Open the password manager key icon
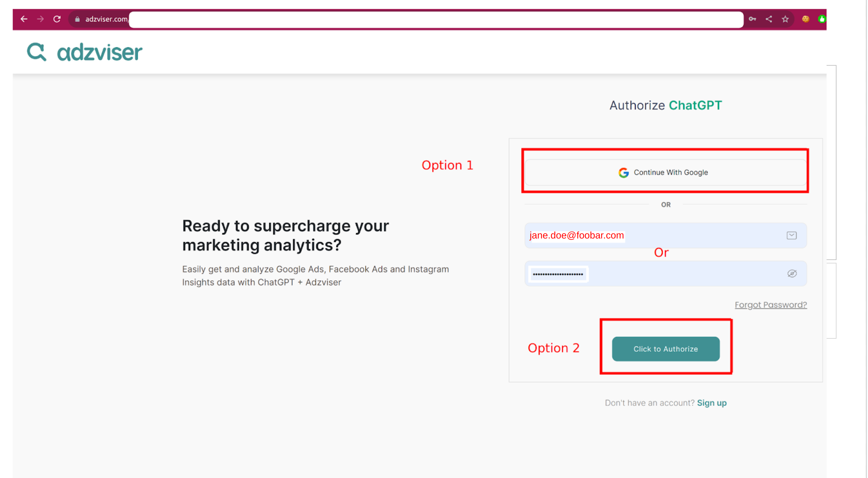868x478 pixels. click(752, 19)
